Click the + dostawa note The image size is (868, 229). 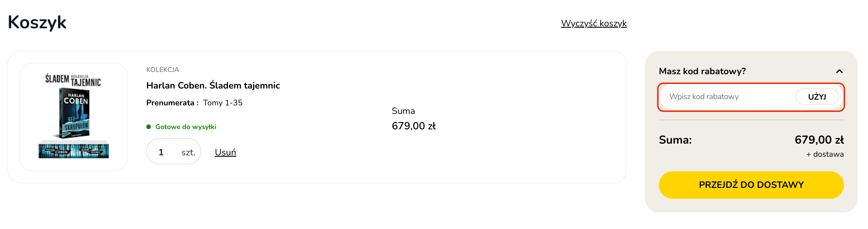(825, 154)
